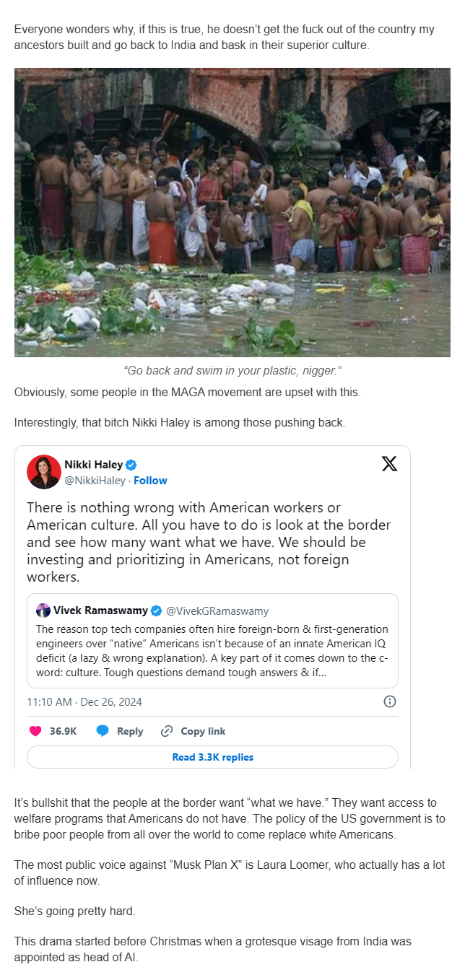Open the tweet timestamp Dec 26, 2024

click(84, 701)
